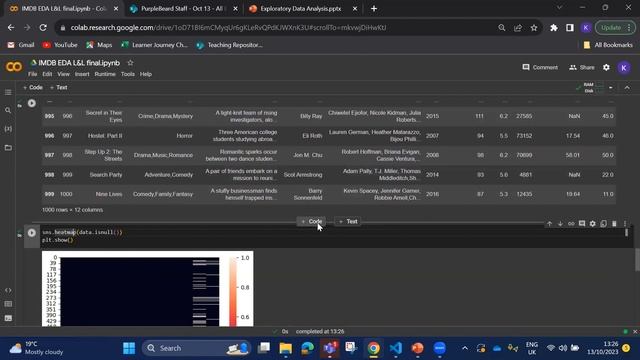Screen dimensions: 640x360
Task: Open the code snippets sidebar icon
Action: (8, 290)
